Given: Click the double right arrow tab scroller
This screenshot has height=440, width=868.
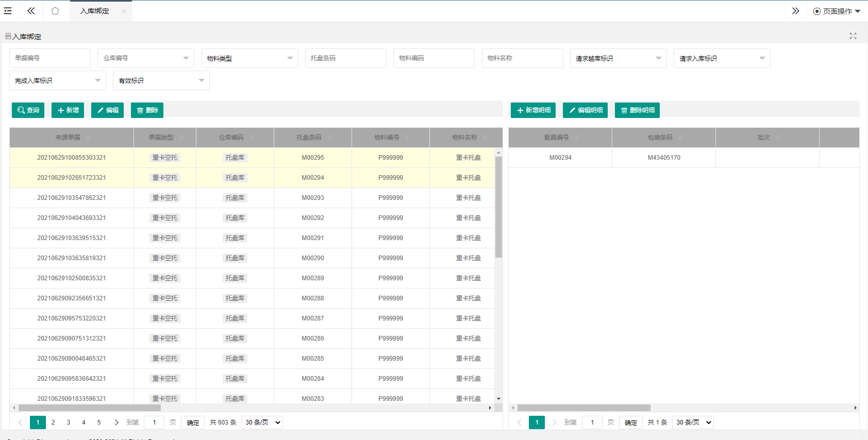Looking at the screenshot, I should [795, 11].
